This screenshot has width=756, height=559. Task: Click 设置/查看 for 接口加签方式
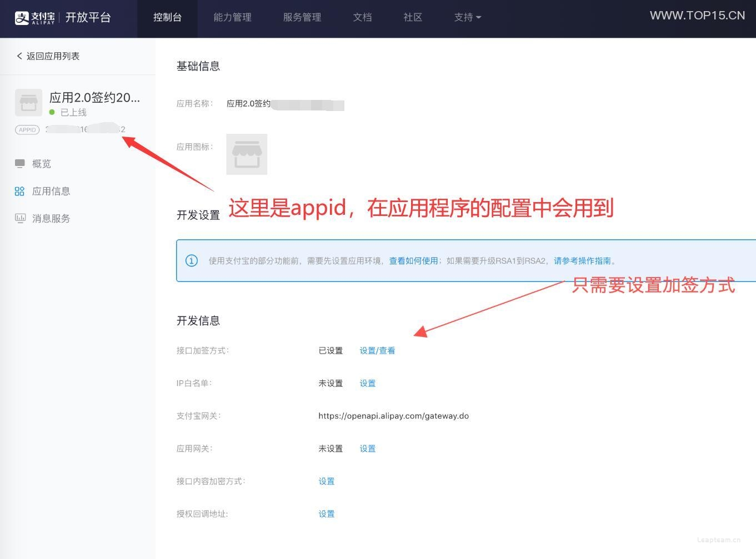coord(377,351)
